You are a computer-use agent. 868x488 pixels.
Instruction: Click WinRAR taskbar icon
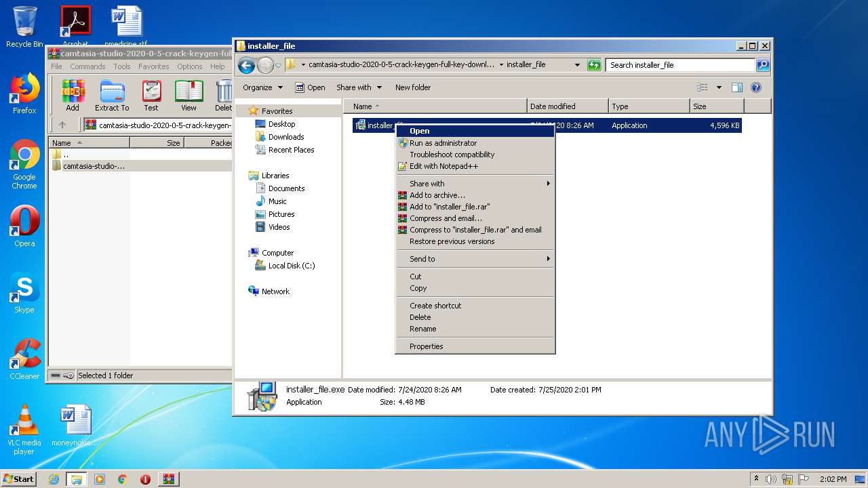169,479
